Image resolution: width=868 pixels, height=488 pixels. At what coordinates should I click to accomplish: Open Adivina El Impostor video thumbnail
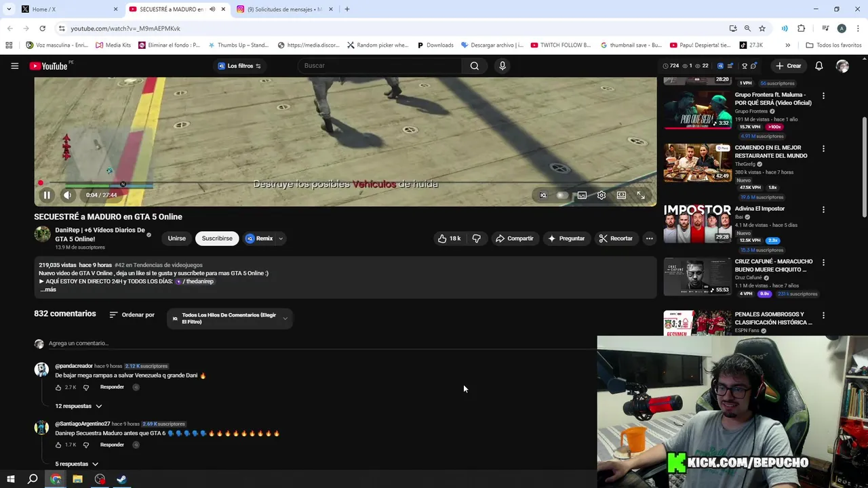pyautogui.click(x=697, y=223)
